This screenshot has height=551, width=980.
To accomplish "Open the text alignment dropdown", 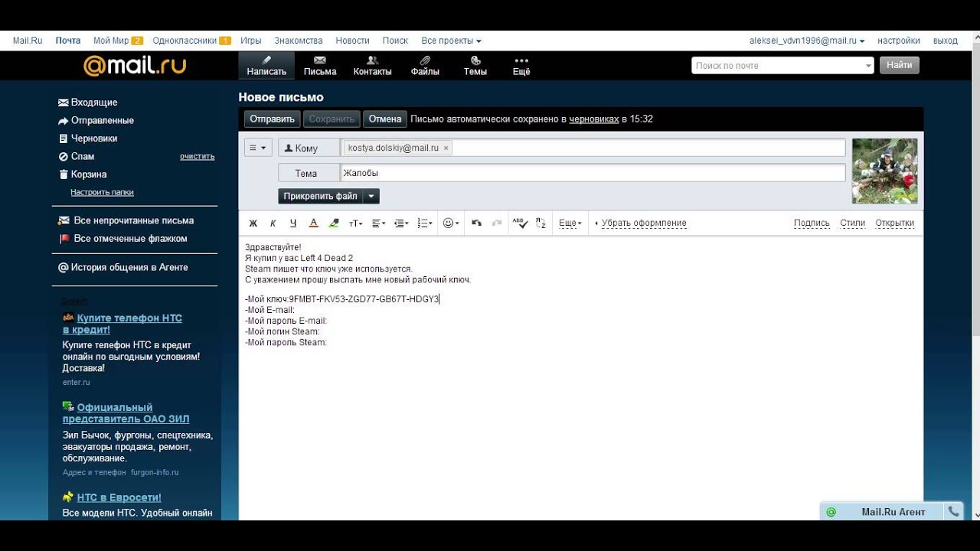I will (379, 223).
